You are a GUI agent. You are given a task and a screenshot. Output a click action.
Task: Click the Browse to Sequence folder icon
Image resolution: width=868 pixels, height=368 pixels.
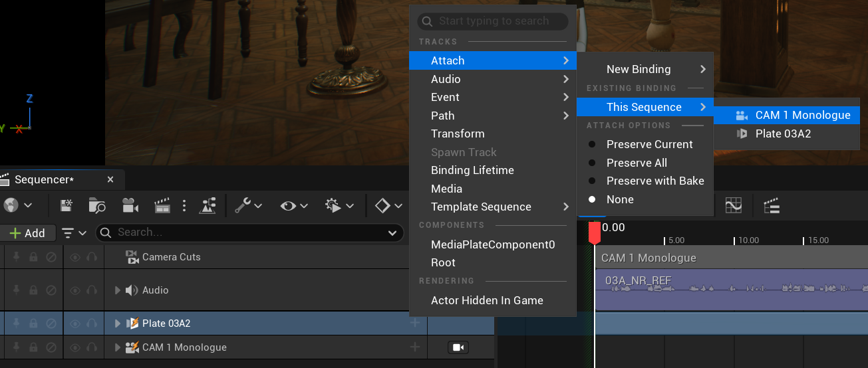coord(97,206)
